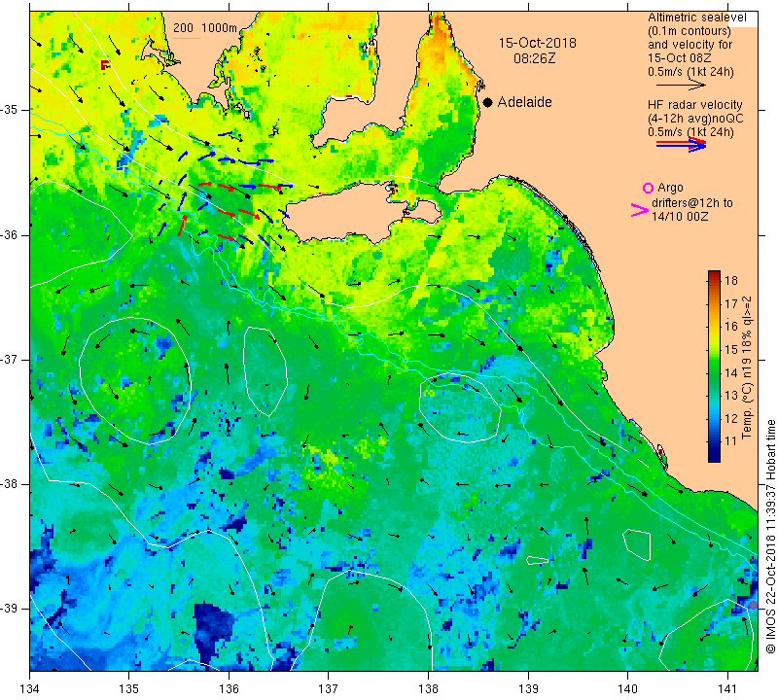Click the longitude label 137
Image resolution: width=778 pixels, height=700 pixels.
coord(329,688)
